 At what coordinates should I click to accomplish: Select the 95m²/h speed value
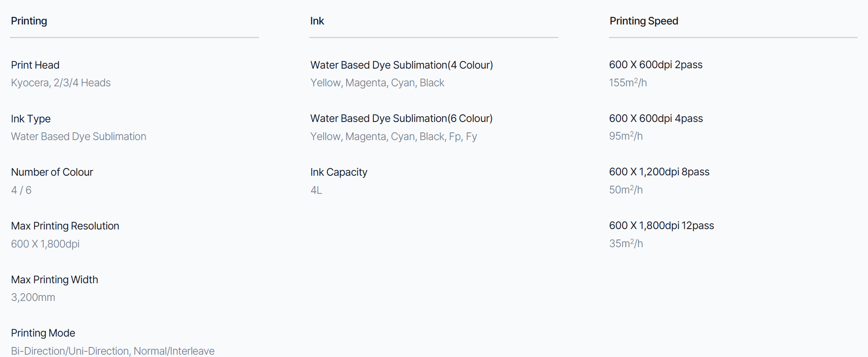click(626, 136)
